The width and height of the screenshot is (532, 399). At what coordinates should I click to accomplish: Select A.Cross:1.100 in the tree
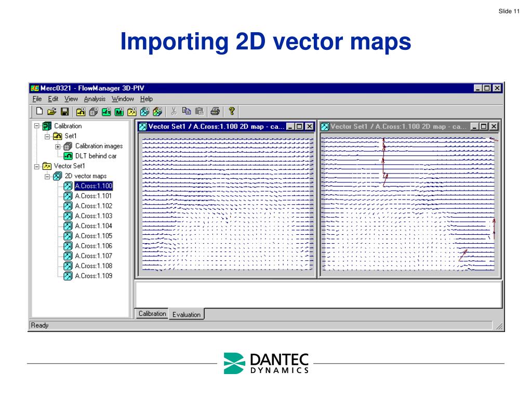(94, 186)
